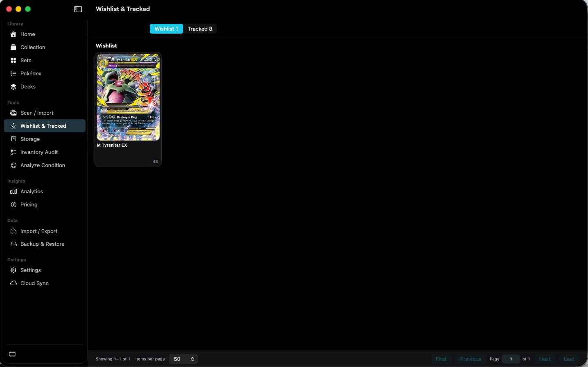Open Inventory Audit label in sidebar
588x367 pixels.
click(x=39, y=152)
